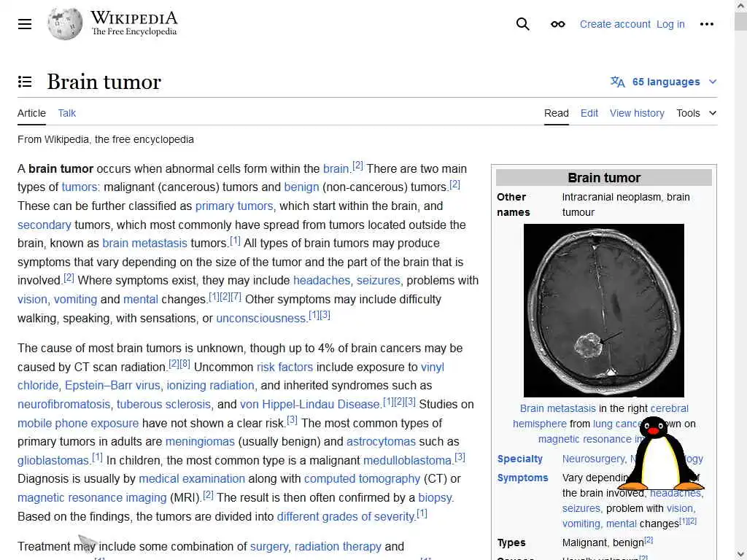Follow the medical examination link

[192, 479]
